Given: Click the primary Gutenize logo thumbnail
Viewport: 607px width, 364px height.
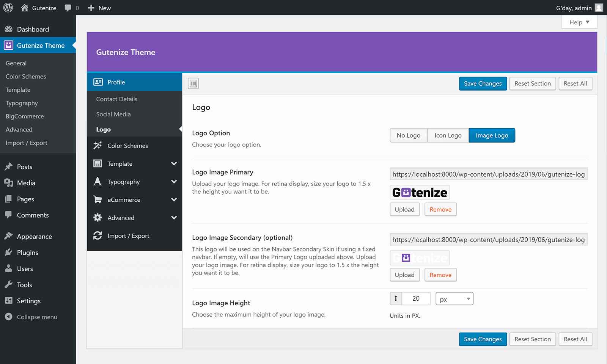Looking at the screenshot, I should (419, 193).
